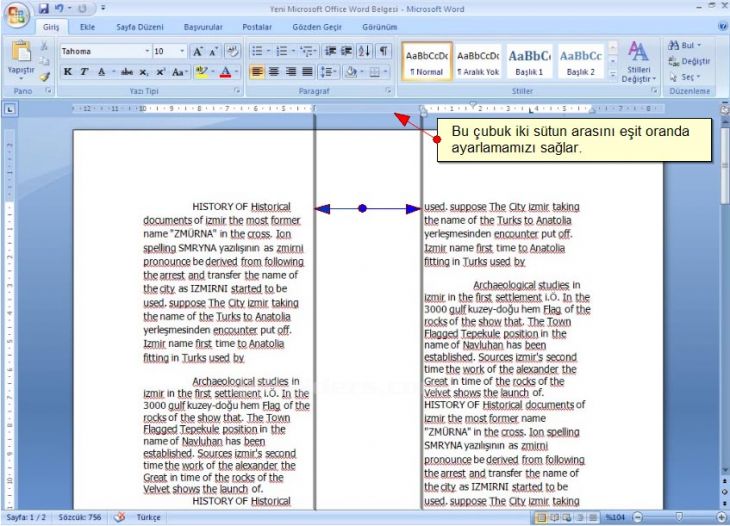Clear formatting with the eraser icon
The width and height of the screenshot is (730, 526).
tap(232, 51)
